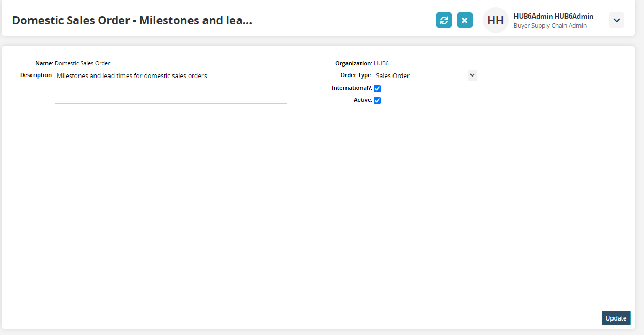Click the HH user avatar

tap(495, 21)
